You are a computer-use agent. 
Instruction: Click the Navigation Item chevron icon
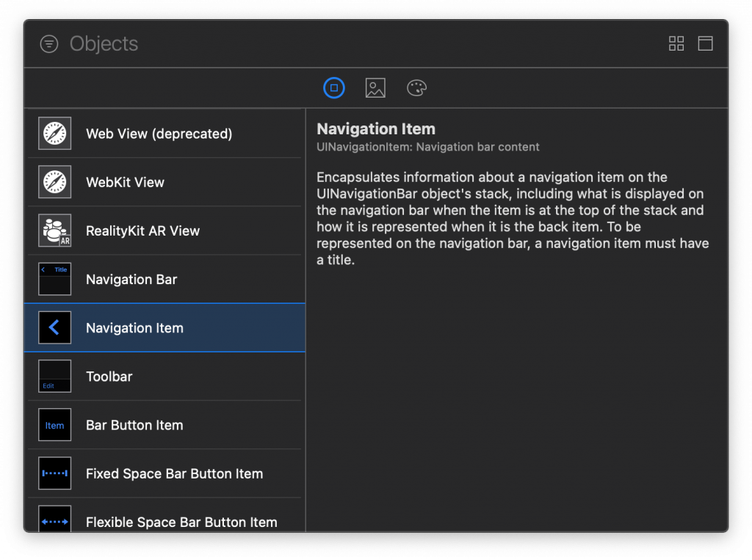coord(55,328)
